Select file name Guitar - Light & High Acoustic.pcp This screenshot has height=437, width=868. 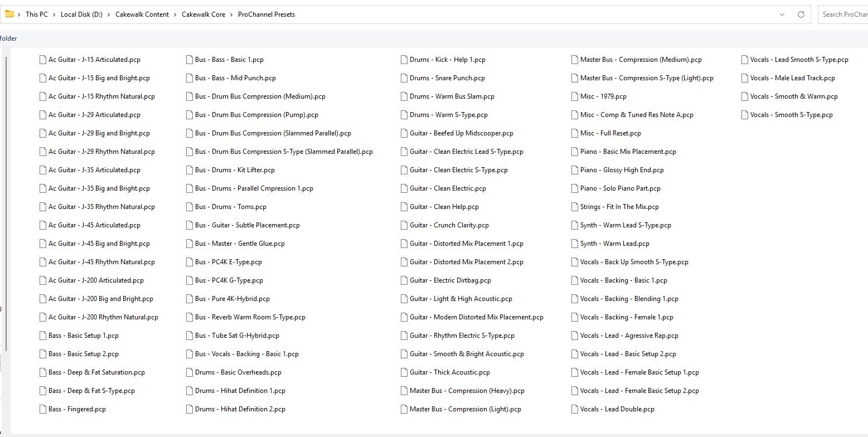[461, 299]
